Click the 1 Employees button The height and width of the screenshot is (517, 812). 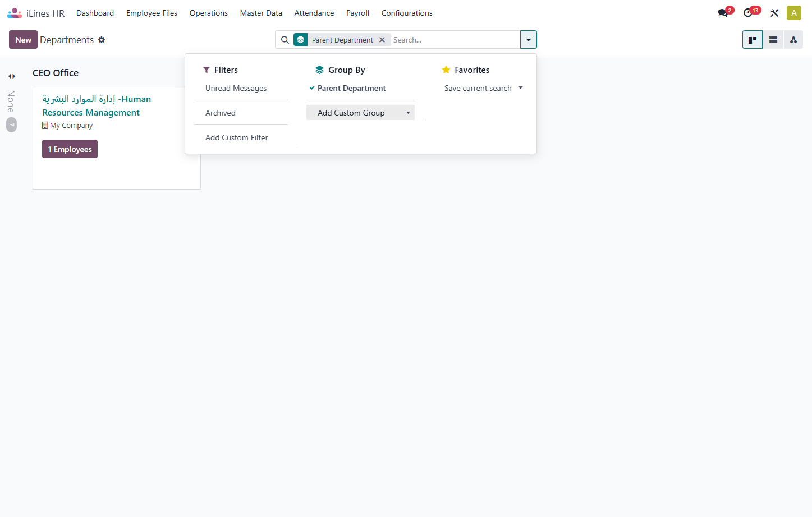click(70, 149)
